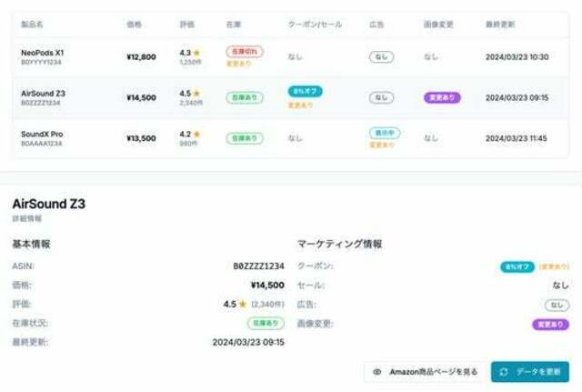The image size is (582, 392).
Task: Click the star icon next to 4.5 in AirSound Z3 table row
Action: tap(196, 93)
